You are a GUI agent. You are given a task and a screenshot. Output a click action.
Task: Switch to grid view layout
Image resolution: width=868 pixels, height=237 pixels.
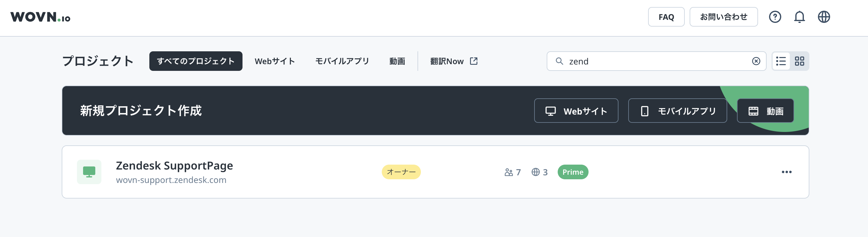tap(799, 61)
